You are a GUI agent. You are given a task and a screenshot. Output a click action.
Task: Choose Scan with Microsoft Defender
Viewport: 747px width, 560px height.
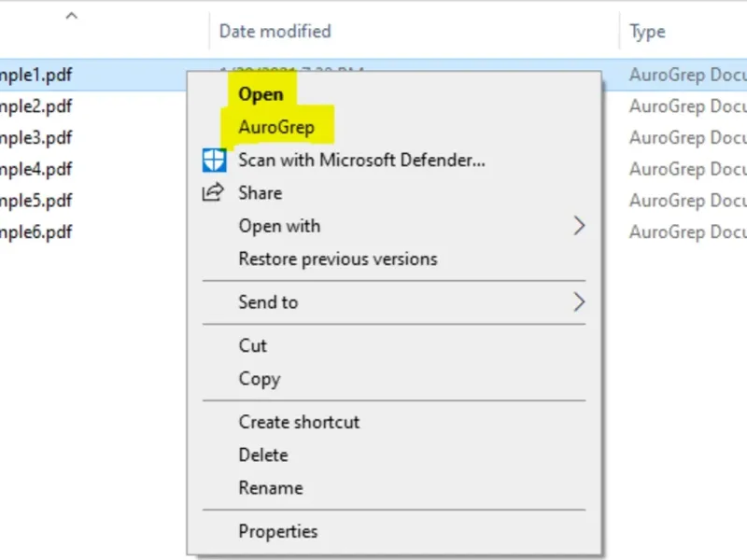pos(361,160)
